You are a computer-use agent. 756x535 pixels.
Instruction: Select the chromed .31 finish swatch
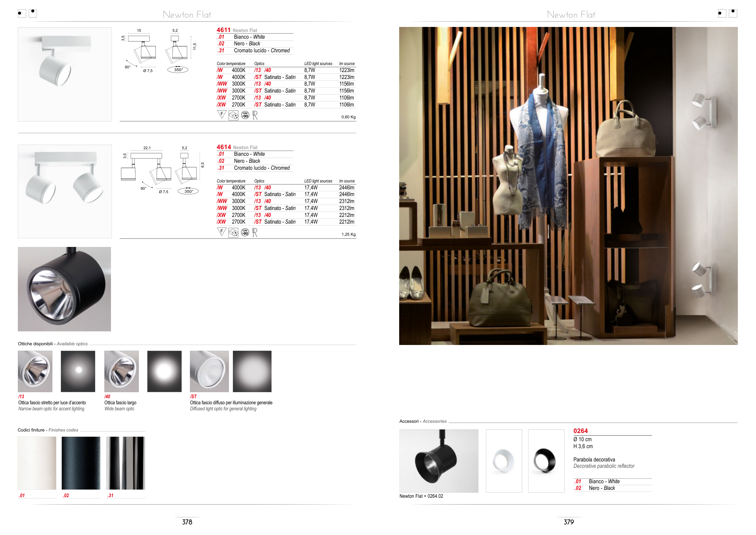click(x=125, y=463)
